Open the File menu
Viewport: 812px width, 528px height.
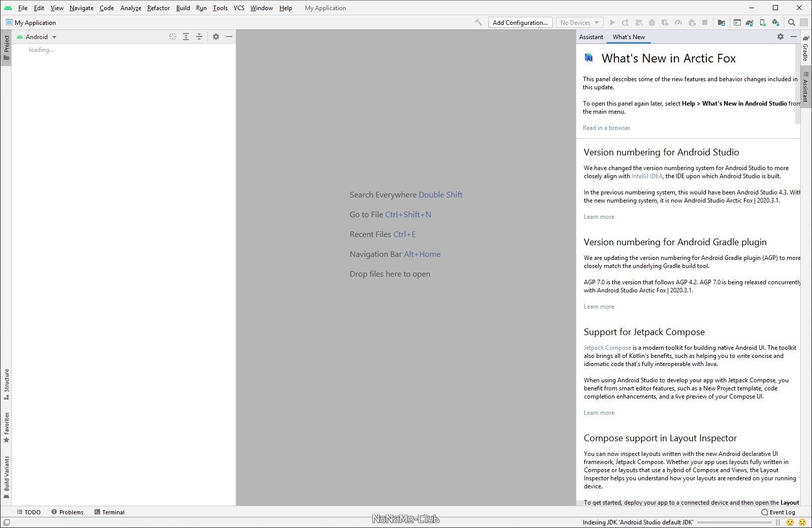(x=23, y=8)
